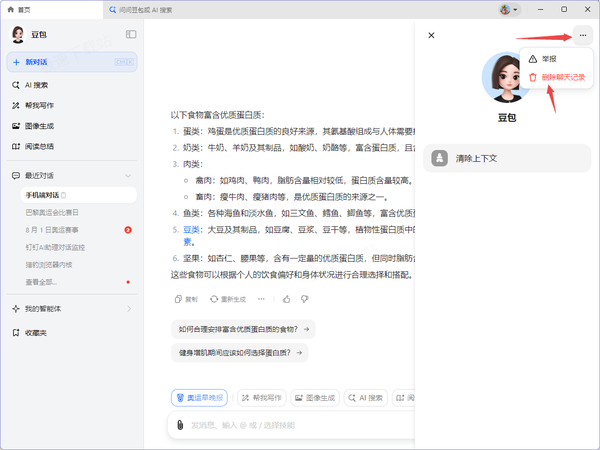The image size is (600, 450).
Task: Click the 豆包 avatar in the sidebar header
Action: [18, 34]
